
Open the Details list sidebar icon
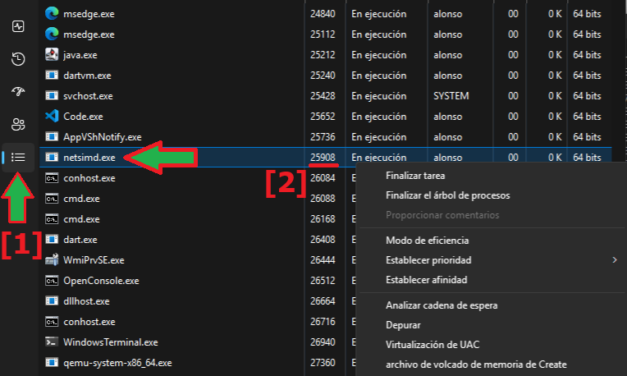(x=18, y=157)
